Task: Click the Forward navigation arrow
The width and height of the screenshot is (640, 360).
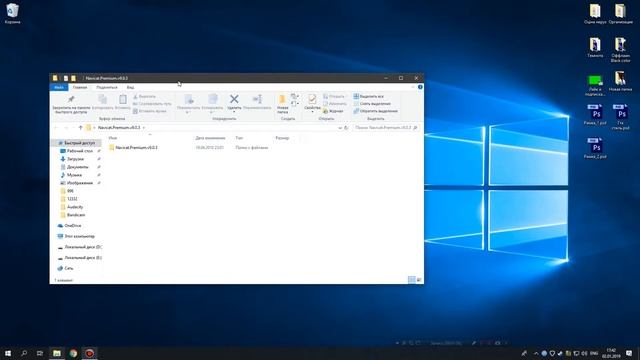Action: [66, 128]
